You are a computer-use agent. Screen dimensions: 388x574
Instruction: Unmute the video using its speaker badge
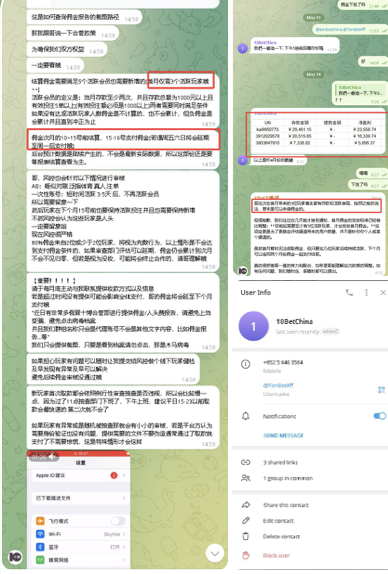tap(53, 456)
